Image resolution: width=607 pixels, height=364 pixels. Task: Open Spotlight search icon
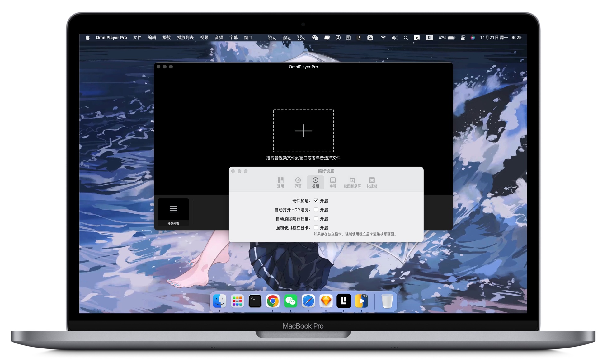coord(406,38)
